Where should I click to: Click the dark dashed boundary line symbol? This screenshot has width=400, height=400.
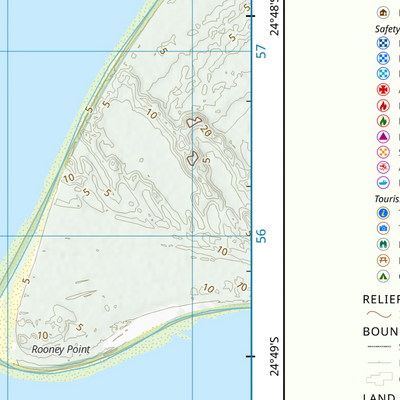click(x=379, y=346)
